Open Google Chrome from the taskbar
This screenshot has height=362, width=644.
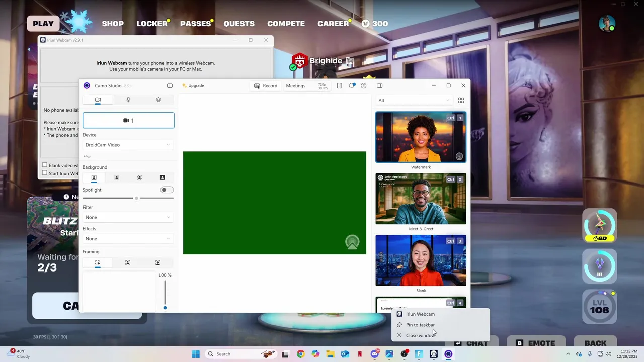(x=300, y=354)
